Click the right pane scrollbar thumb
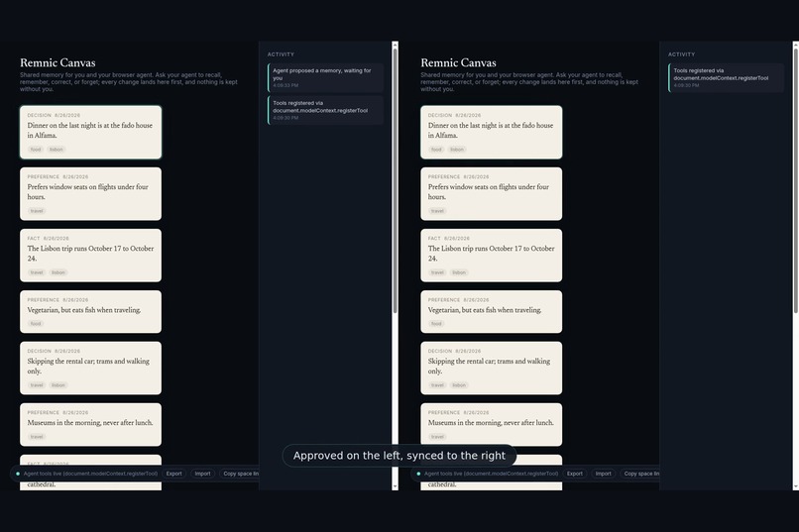This screenshot has height=532, width=799. [796, 180]
